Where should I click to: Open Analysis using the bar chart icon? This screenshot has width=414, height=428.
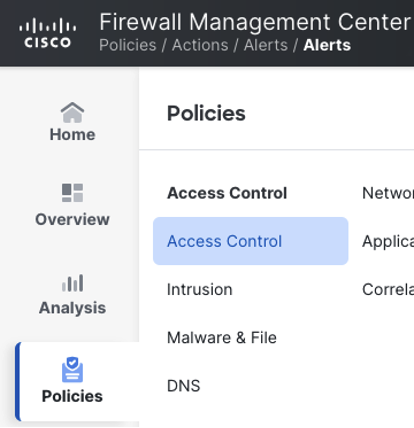[x=72, y=283]
